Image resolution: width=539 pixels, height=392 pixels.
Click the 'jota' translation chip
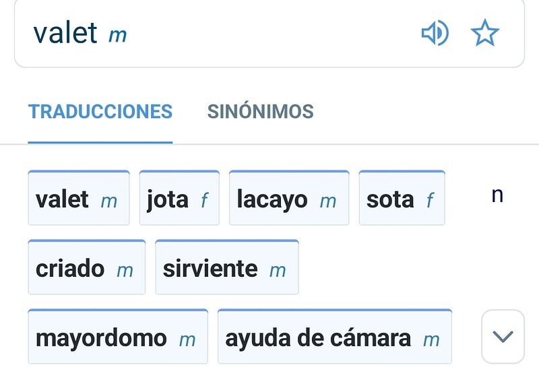click(179, 198)
